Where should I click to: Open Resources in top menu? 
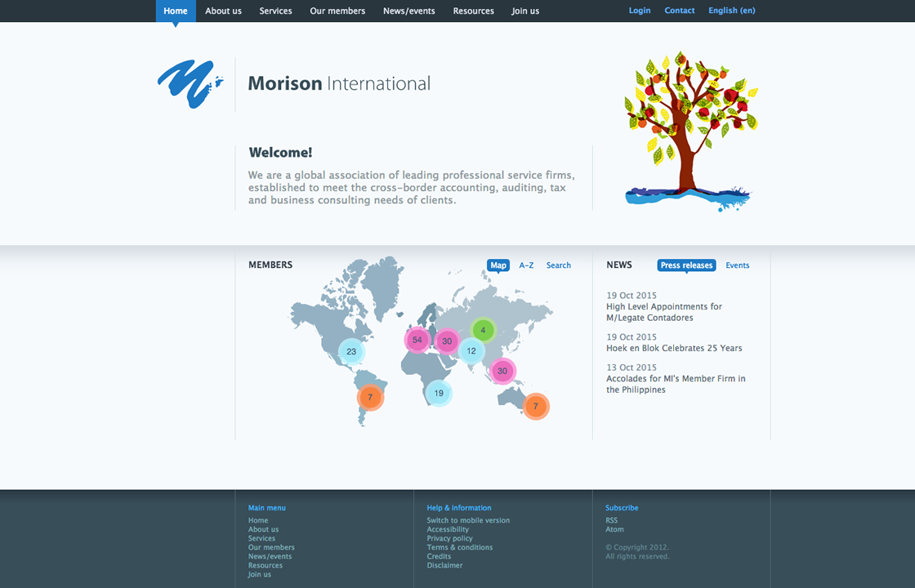(x=474, y=11)
